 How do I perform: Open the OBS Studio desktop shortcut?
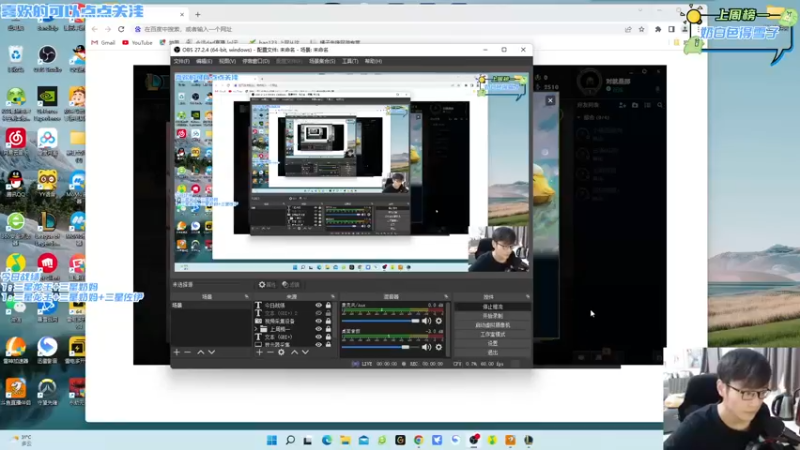coord(47,58)
